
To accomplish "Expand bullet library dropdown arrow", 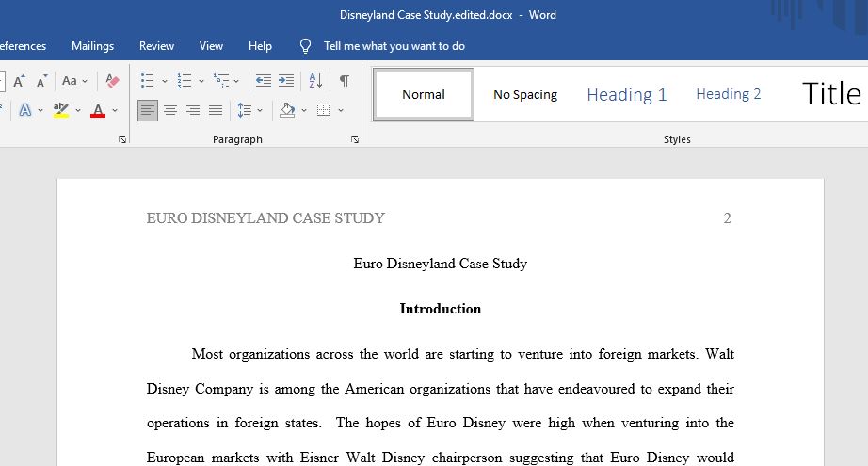I will pyautogui.click(x=165, y=81).
